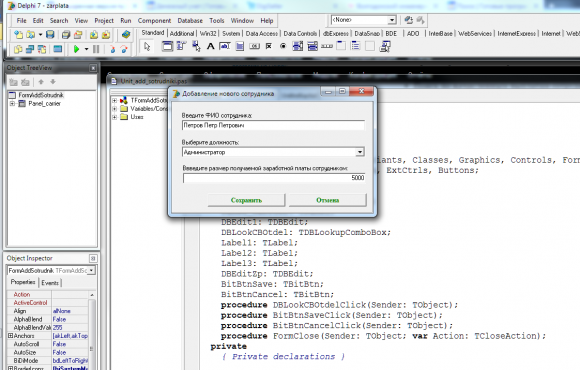Move item down in Object TreeView
Image resolution: width=580 pixels, height=370 pixels.
[53, 82]
